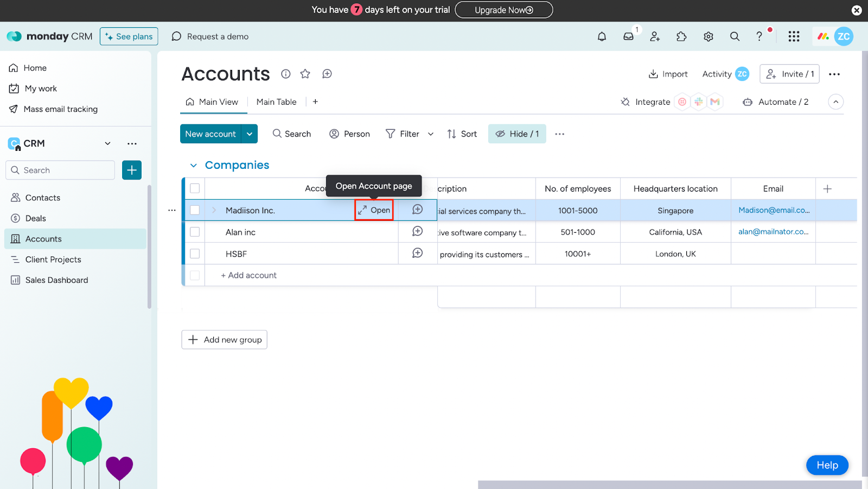The width and height of the screenshot is (868, 489).
Task: Open the products switcher grid icon
Action: (x=794, y=36)
